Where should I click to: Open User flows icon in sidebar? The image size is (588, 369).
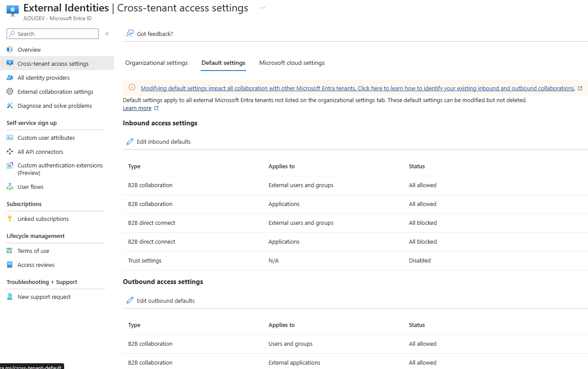click(10, 187)
